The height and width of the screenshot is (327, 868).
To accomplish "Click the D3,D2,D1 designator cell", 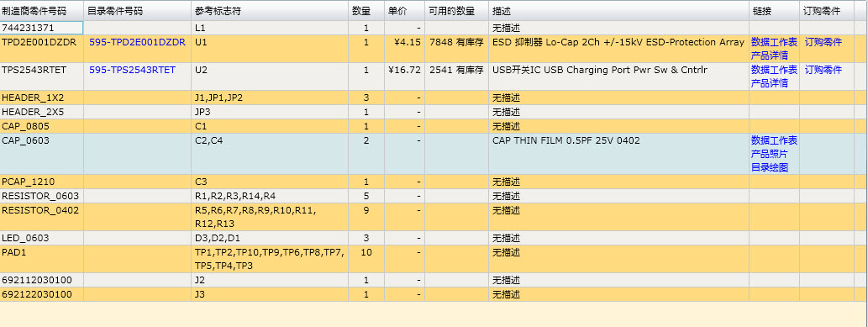I will click(270, 239).
